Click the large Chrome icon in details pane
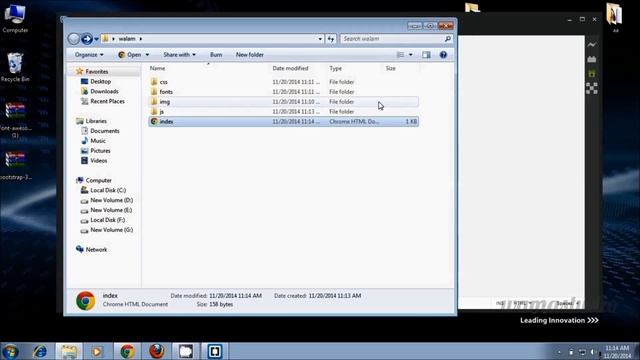 coord(86,301)
